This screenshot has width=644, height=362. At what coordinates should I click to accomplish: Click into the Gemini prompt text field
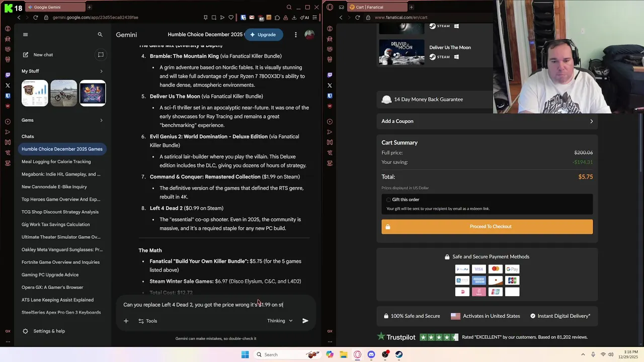pos(216,305)
